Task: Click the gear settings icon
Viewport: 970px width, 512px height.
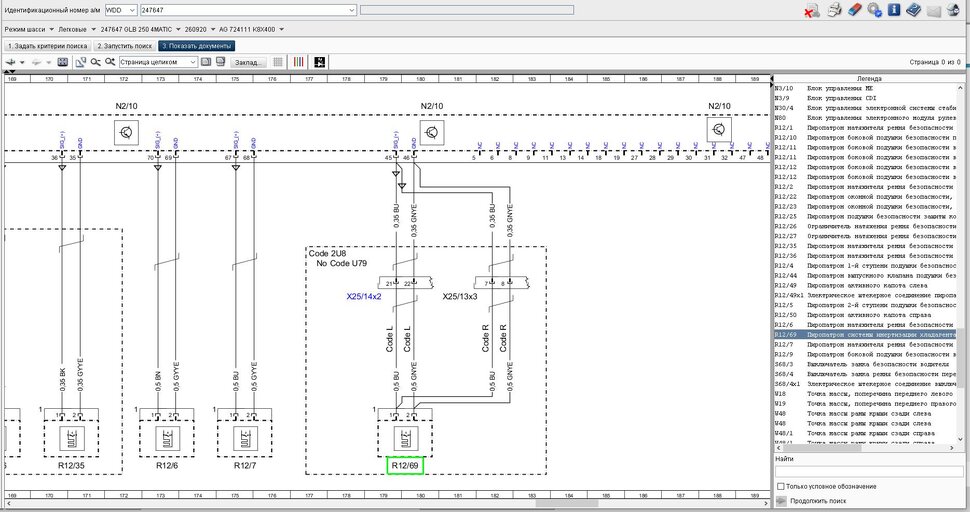Action: point(874,10)
